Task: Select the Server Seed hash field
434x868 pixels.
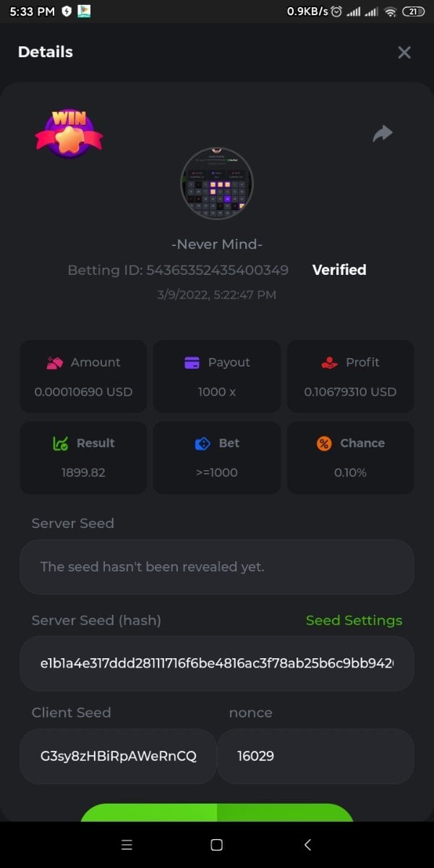Action: tap(217, 664)
